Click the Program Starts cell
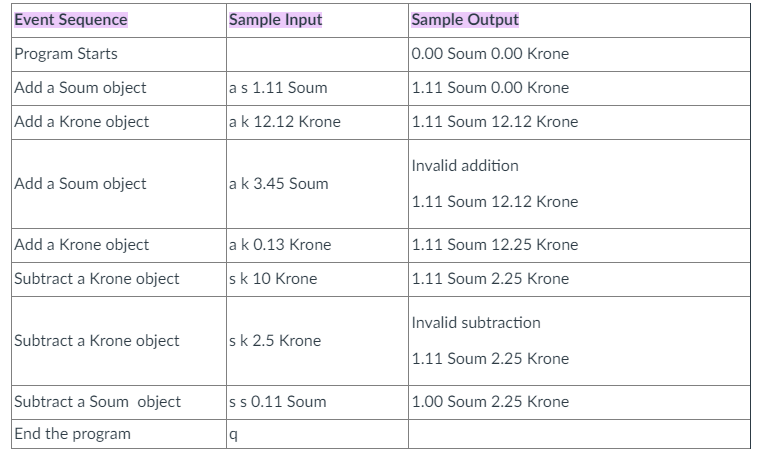Viewport: 784px width, 467px height. point(66,53)
